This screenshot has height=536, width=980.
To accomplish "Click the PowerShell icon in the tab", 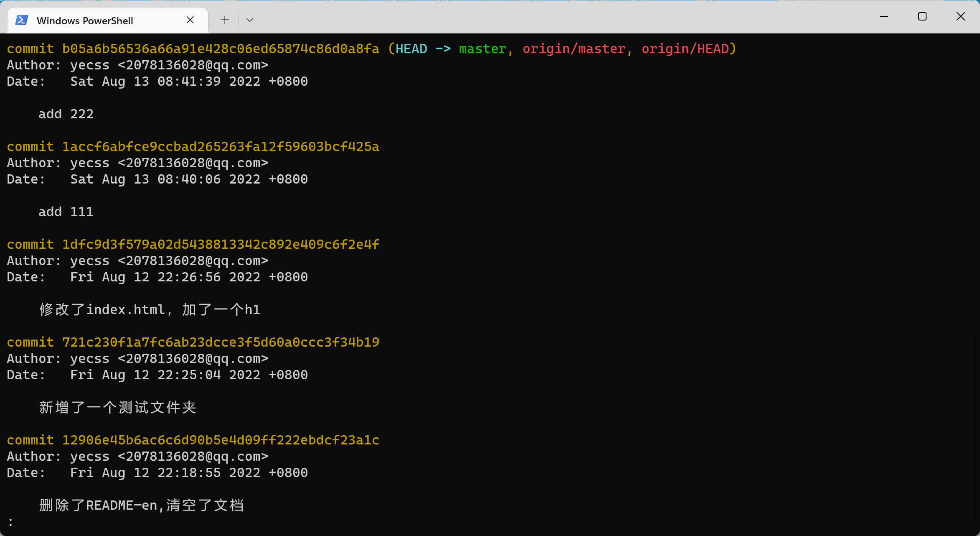I will (x=22, y=20).
